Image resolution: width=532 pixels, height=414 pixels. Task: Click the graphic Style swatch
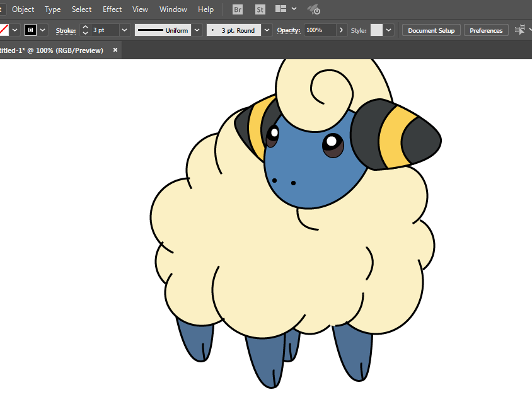coord(376,30)
